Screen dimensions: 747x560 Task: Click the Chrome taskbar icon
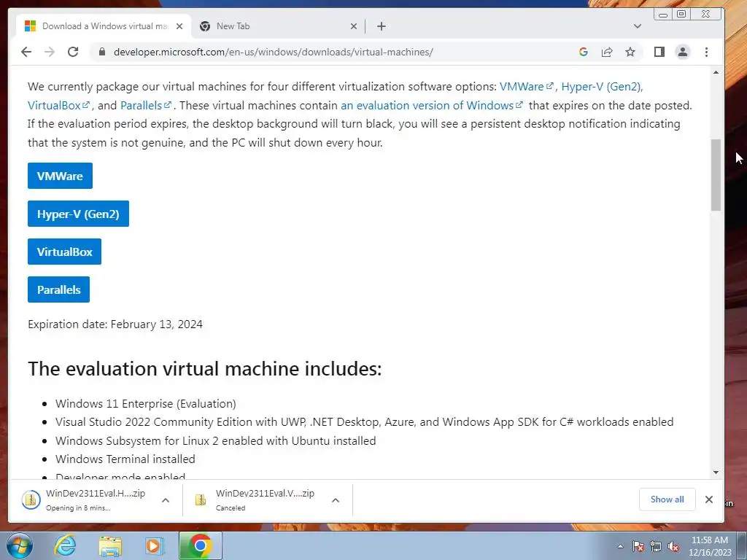pos(200,545)
